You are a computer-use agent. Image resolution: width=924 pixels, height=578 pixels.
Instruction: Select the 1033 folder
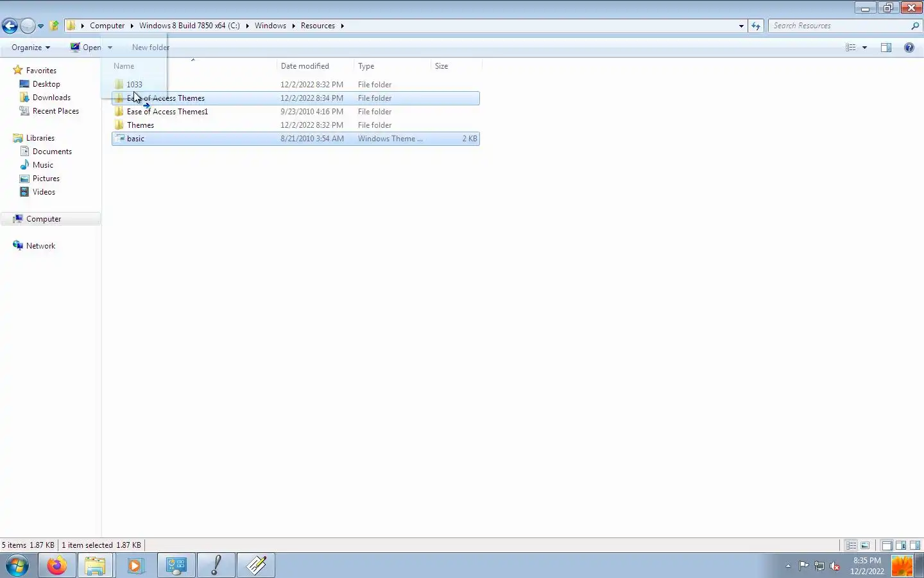pyautogui.click(x=296, y=85)
